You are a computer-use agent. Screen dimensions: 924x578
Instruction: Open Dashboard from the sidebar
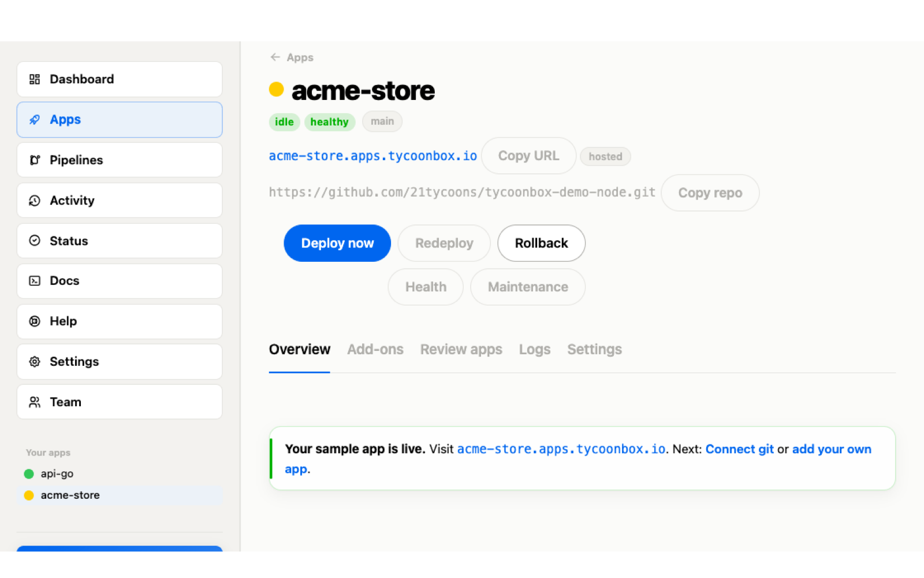tap(120, 79)
